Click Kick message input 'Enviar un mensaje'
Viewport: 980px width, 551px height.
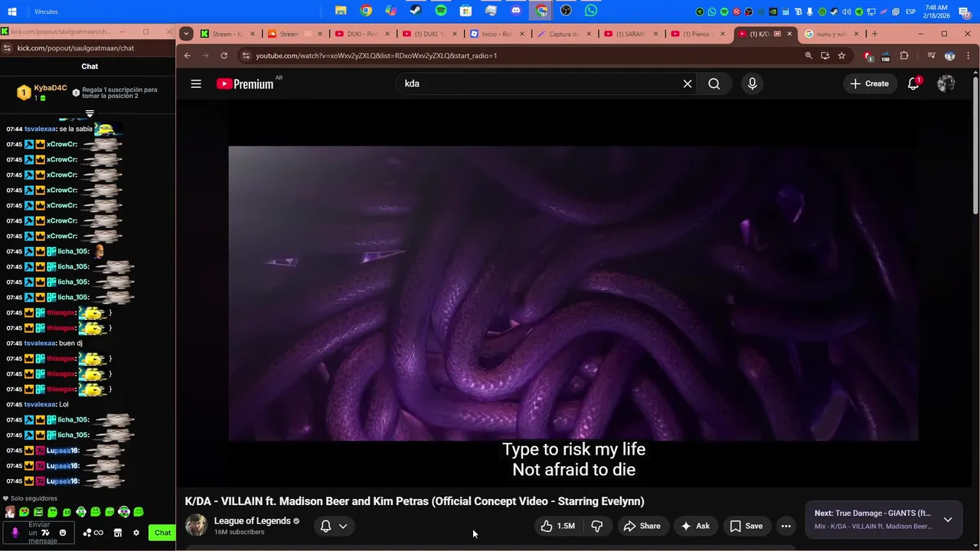(38, 533)
